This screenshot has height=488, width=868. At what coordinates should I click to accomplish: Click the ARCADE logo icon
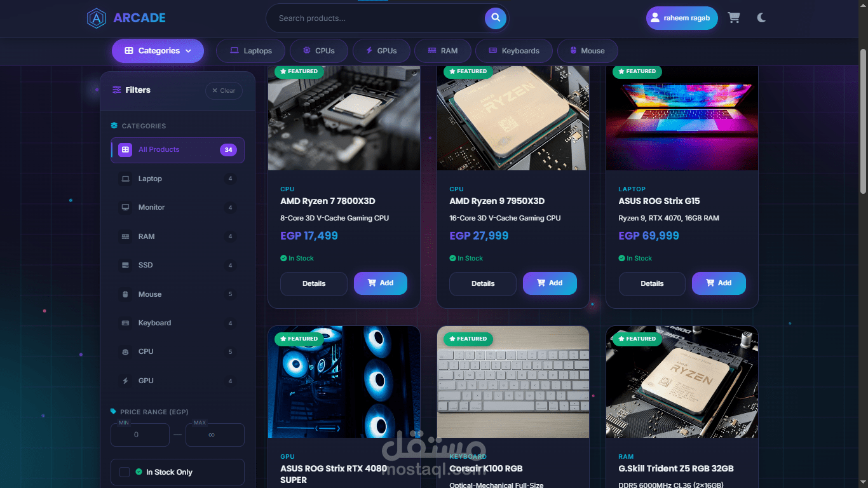(x=97, y=18)
